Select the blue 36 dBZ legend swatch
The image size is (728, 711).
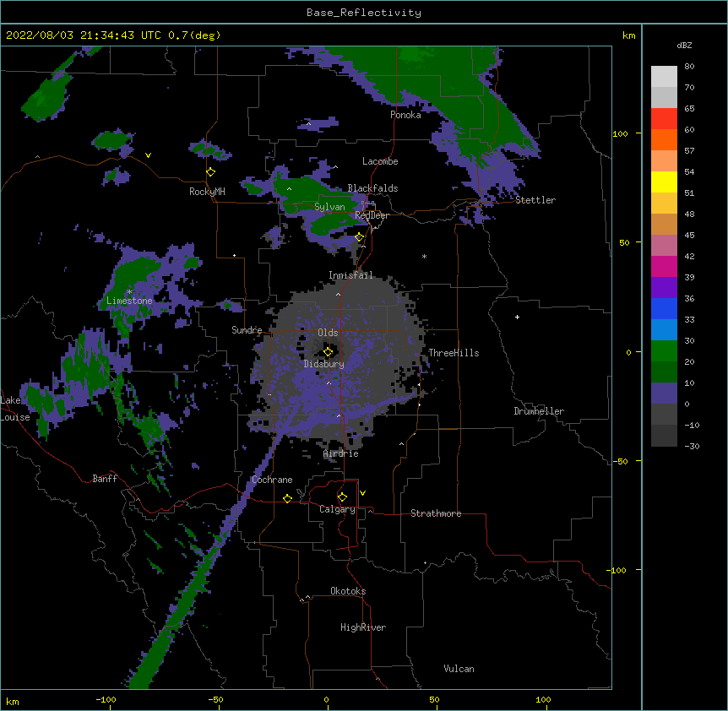pos(664,308)
